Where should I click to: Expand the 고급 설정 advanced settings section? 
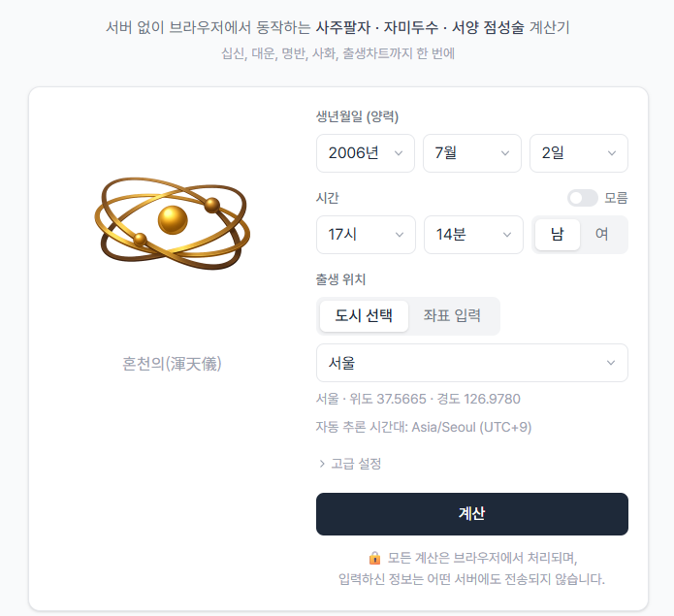tap(350, 464)
